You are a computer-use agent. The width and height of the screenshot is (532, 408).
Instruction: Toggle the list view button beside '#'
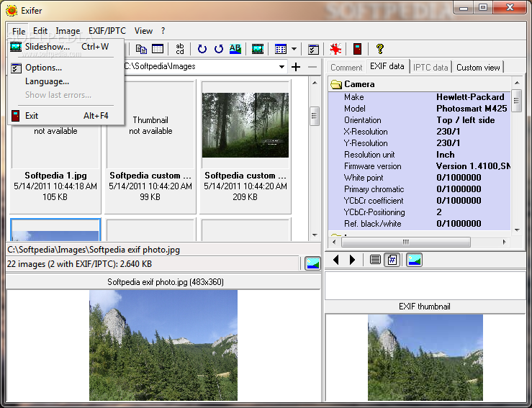click(375, 260)
